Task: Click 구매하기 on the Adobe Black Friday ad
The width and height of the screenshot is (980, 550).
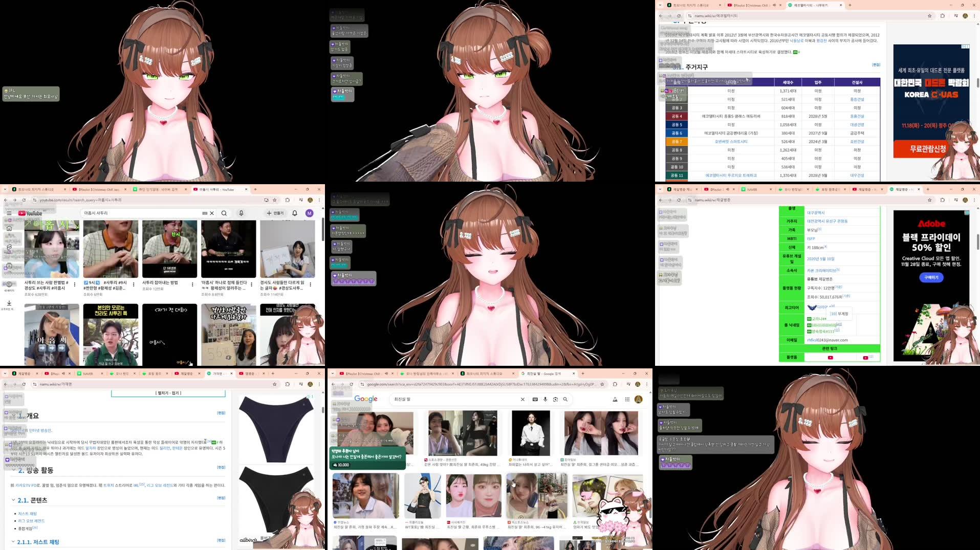Action: pyautogui.click(x=930, y=277)
